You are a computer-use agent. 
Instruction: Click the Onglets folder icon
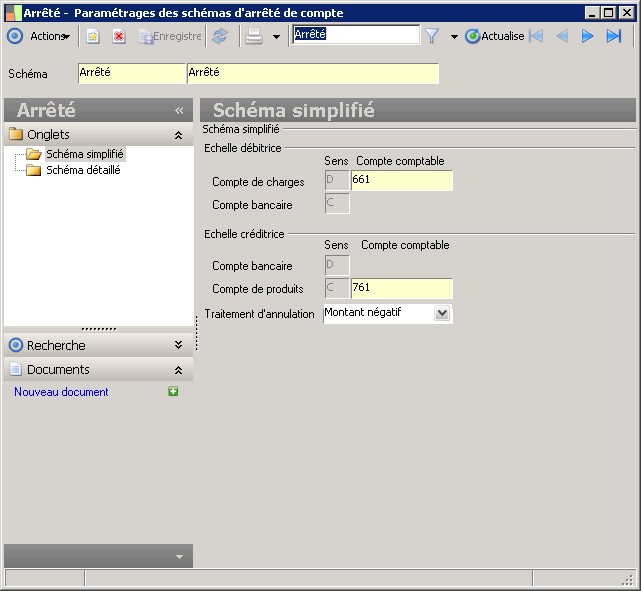point(16,134)
